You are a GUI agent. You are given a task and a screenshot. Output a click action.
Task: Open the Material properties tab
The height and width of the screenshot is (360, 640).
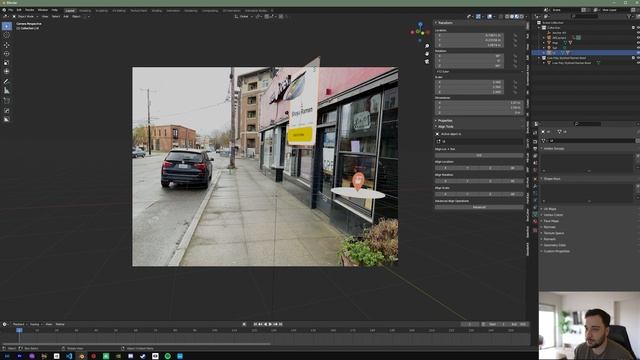[x=535, y=222]
